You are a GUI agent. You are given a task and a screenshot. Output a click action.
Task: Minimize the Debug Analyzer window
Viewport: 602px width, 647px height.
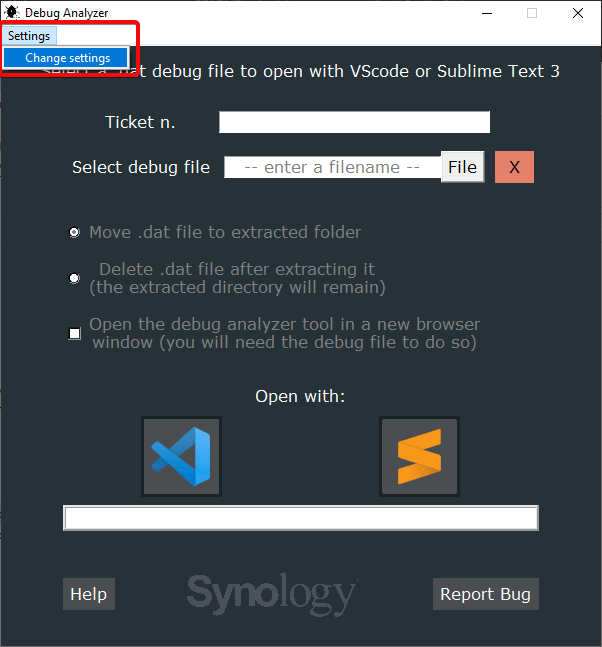tap(487, 13)
